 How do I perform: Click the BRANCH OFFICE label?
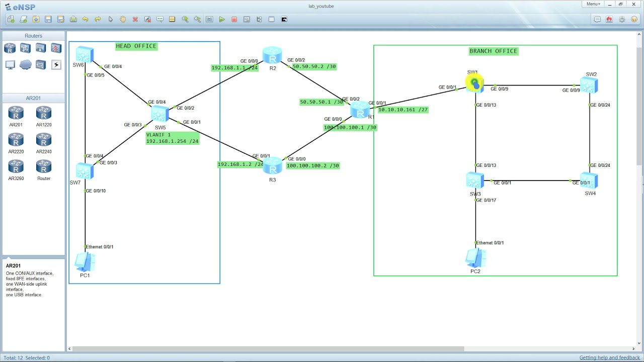click(493, 51)
